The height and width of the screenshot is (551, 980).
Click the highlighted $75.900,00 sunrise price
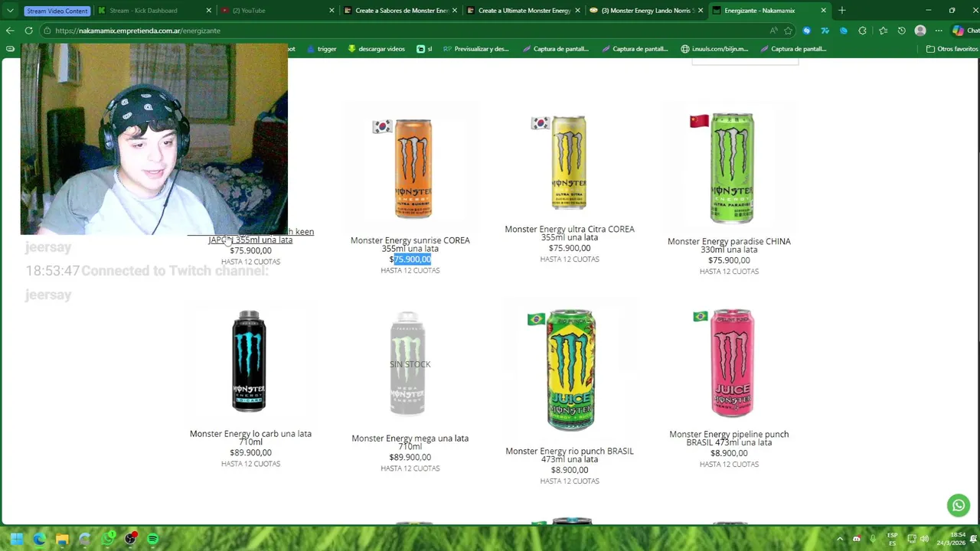tap(410, 259)
